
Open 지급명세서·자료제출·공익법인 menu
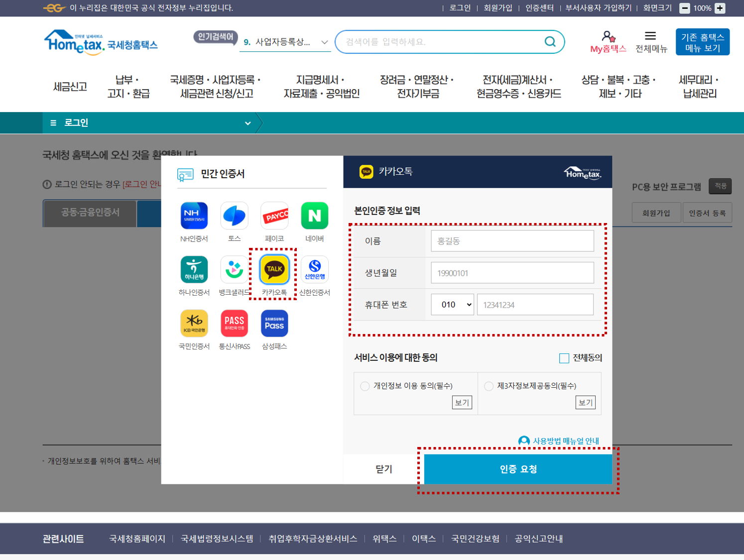pyautogui.click(x=322, y=87)
